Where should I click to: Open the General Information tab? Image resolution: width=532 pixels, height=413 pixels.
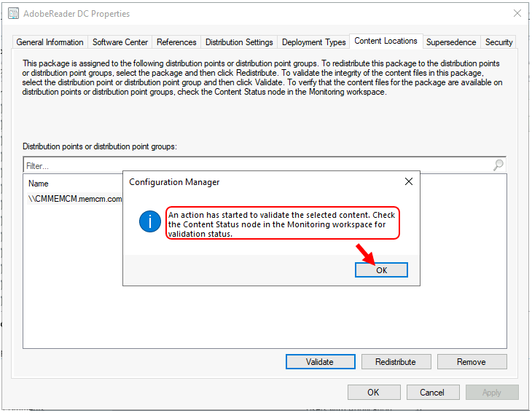point(50,42)
